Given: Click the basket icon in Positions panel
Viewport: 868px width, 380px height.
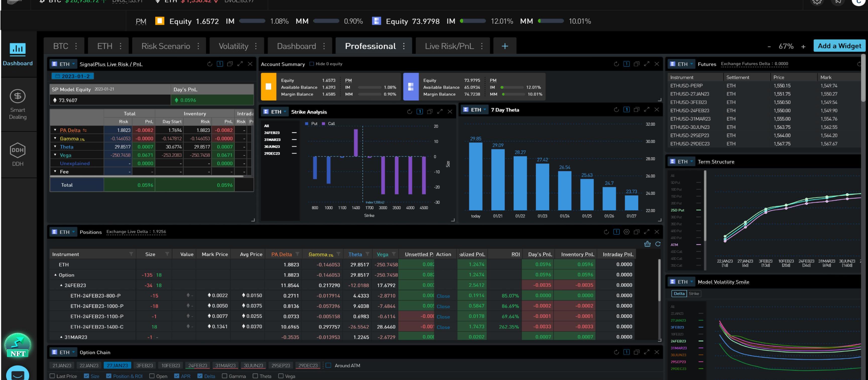Looking at the screenshot, I should [647, 244].
